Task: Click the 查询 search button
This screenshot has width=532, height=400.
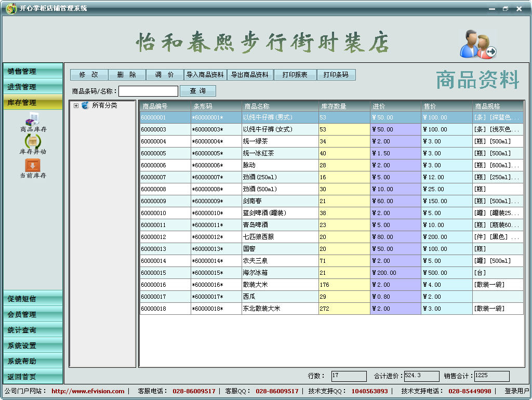Action: 198,91
